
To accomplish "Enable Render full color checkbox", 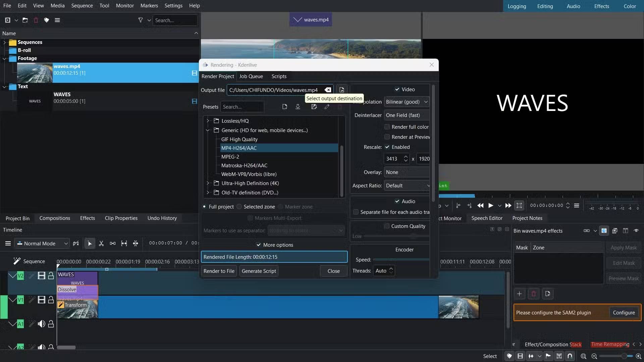I will coord(387,127).
